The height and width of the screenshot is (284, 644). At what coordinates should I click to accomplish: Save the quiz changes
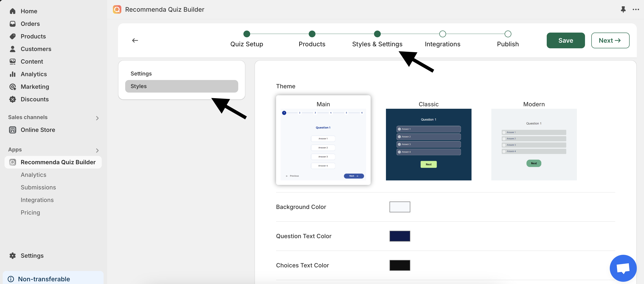pos(566,40)
